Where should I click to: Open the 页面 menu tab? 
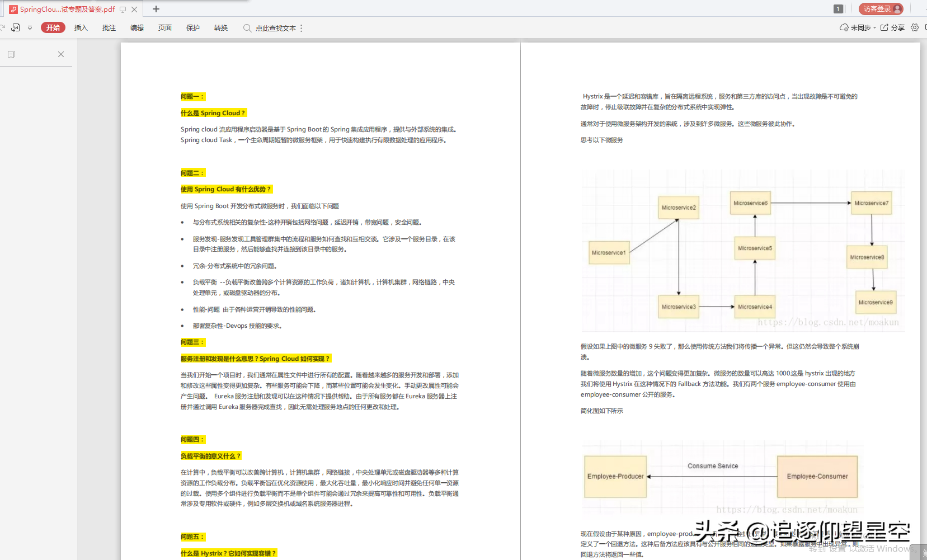tap(165, 28)
